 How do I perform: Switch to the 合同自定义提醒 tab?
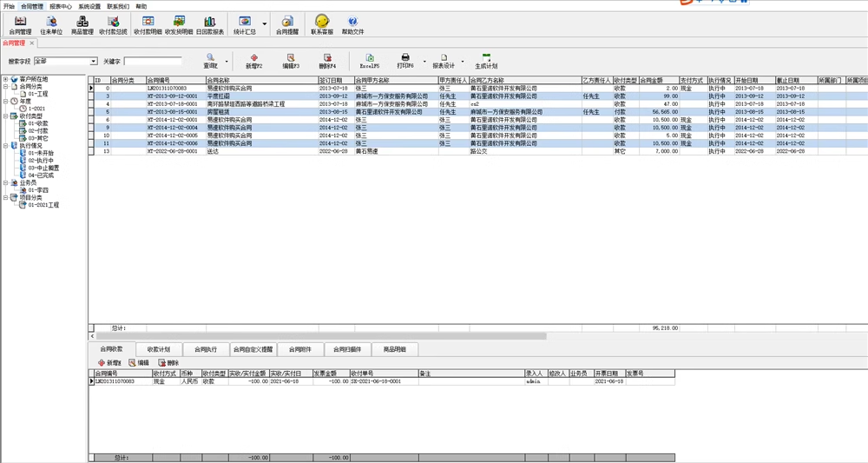tap(253, 349)
